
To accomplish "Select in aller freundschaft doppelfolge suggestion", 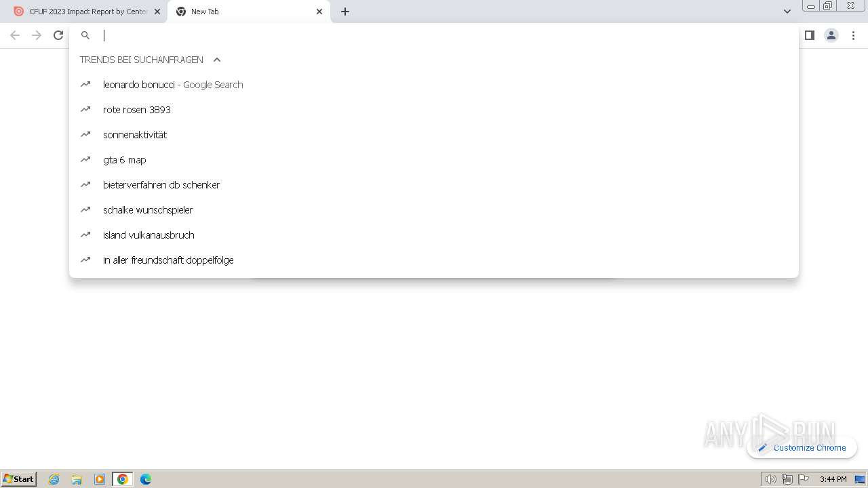I will [434, 260].
